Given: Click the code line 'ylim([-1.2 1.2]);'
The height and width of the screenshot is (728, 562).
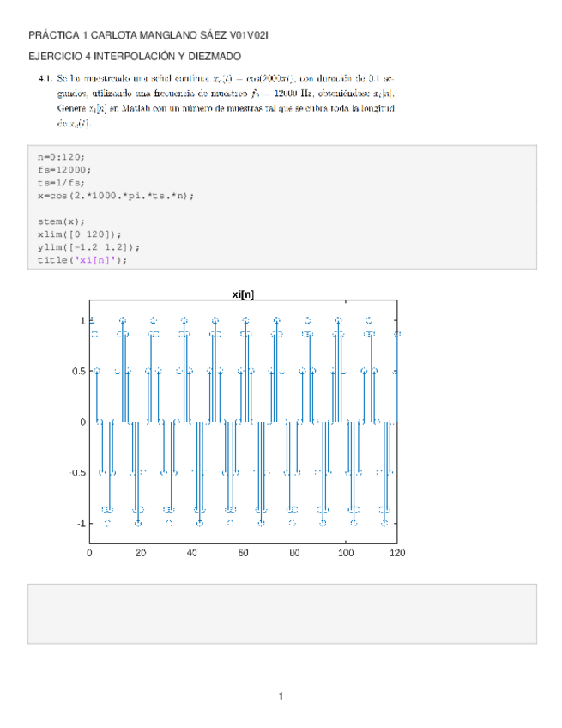Looking at the screenshot, I should coord(88,247).
